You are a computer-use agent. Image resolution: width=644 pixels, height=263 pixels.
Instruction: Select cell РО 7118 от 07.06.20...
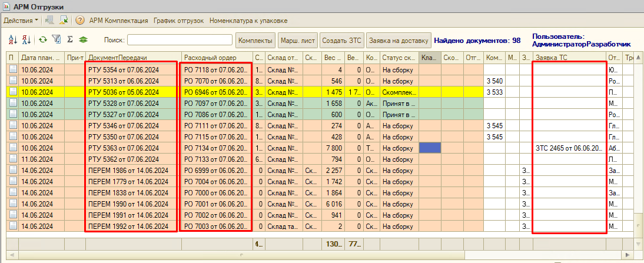click(217, 69)
